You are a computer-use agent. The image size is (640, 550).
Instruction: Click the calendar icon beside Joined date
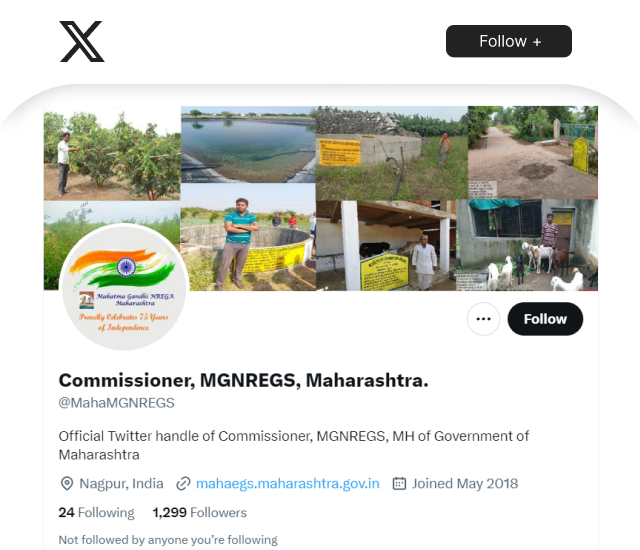tap(399, 483)
